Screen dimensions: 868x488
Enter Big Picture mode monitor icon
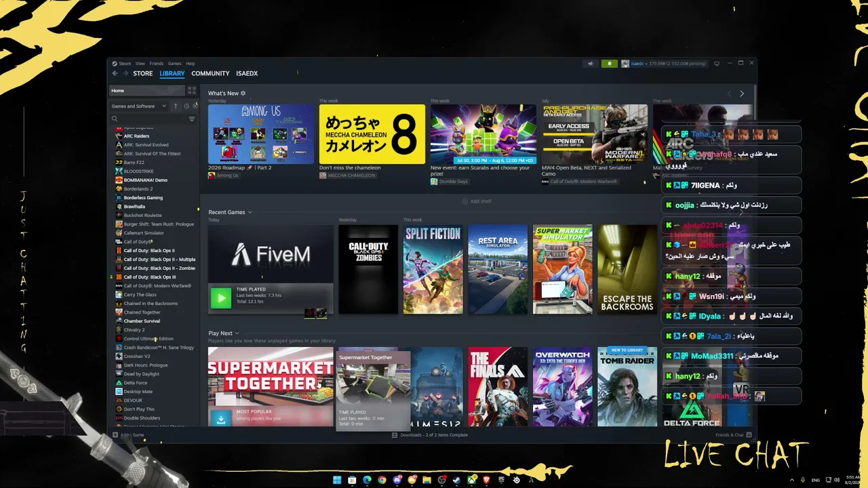click(x=717, y=64)
